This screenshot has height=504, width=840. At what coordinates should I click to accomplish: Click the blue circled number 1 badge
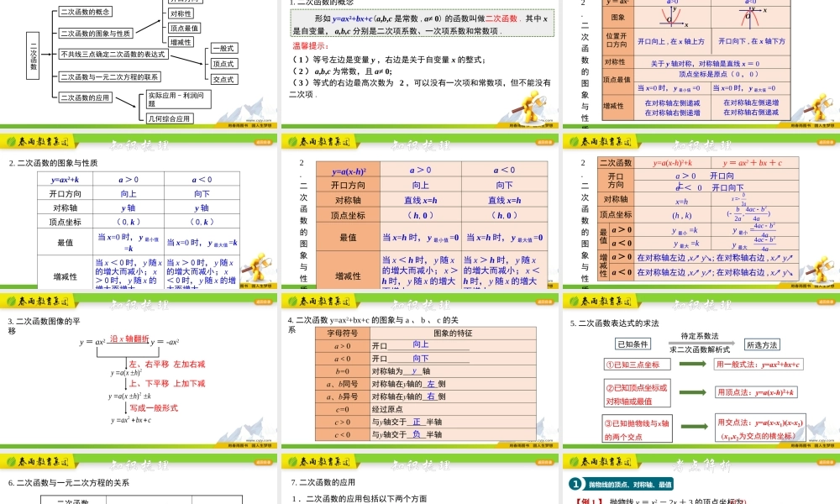coord(575,484)
